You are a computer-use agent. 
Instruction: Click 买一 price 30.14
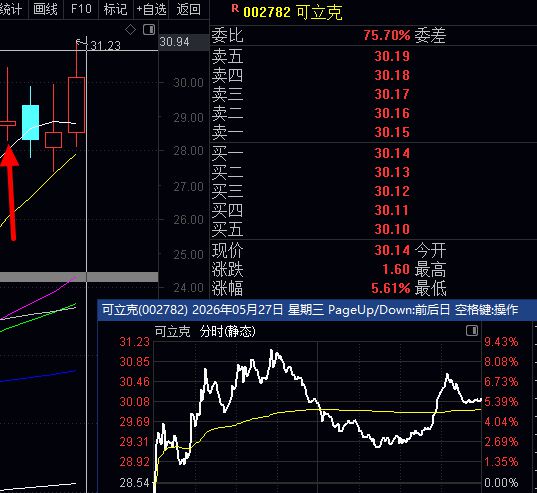(x=392, y=153)
